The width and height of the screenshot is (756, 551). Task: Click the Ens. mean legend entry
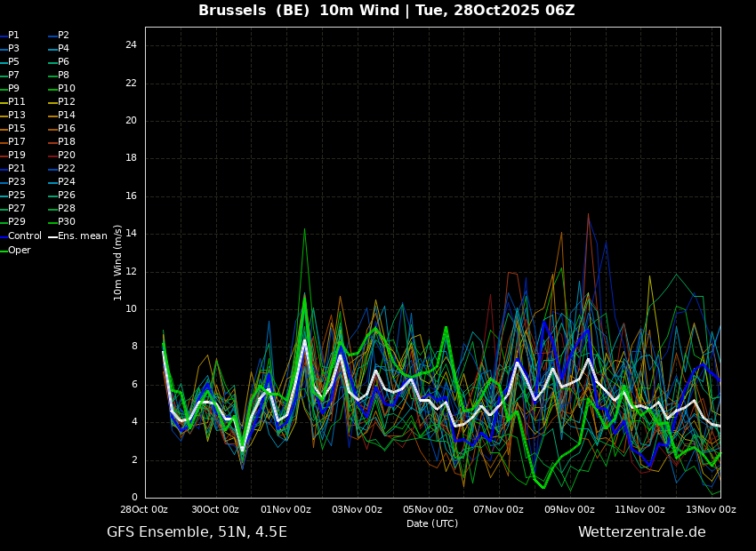[x=77, y=236]
